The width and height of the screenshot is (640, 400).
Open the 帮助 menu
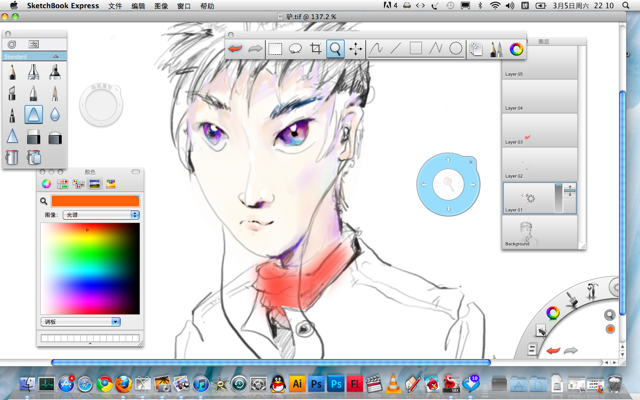pos(207,6)
